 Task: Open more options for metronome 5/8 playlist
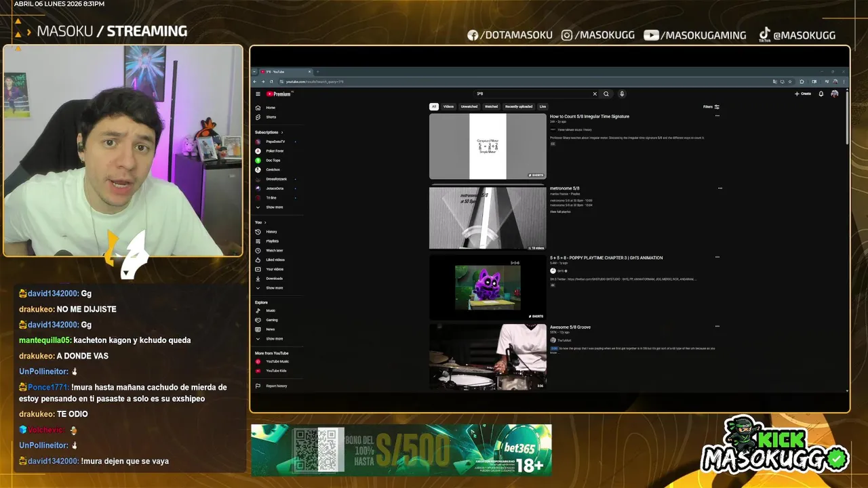[x=720, y=188]
